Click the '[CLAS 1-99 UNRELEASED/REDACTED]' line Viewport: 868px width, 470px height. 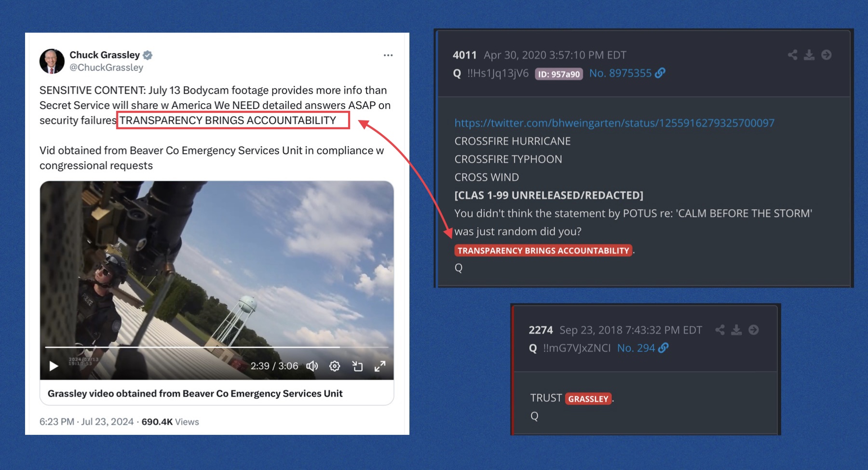549,195
